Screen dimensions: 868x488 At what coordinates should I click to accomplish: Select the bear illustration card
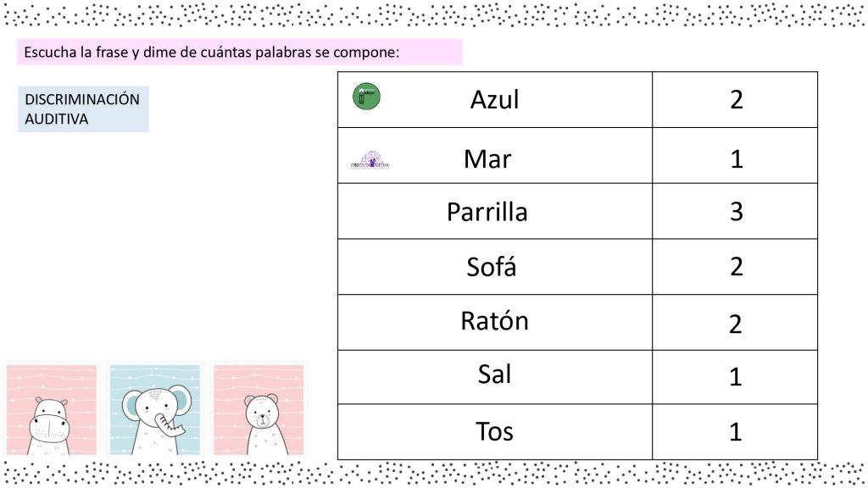click(259, 409)
